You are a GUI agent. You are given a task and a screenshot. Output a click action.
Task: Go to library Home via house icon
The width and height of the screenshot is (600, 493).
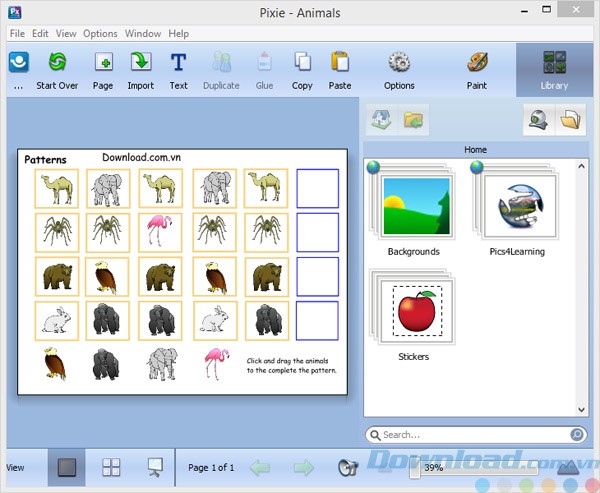380,121
